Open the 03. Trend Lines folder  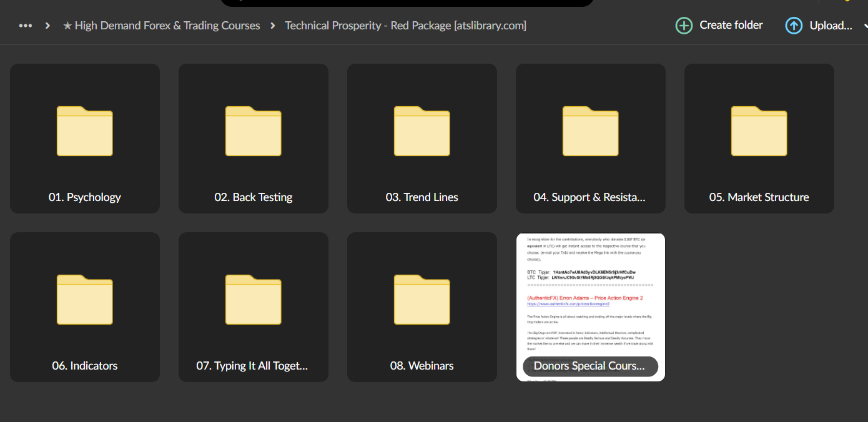tap(422, 139)
